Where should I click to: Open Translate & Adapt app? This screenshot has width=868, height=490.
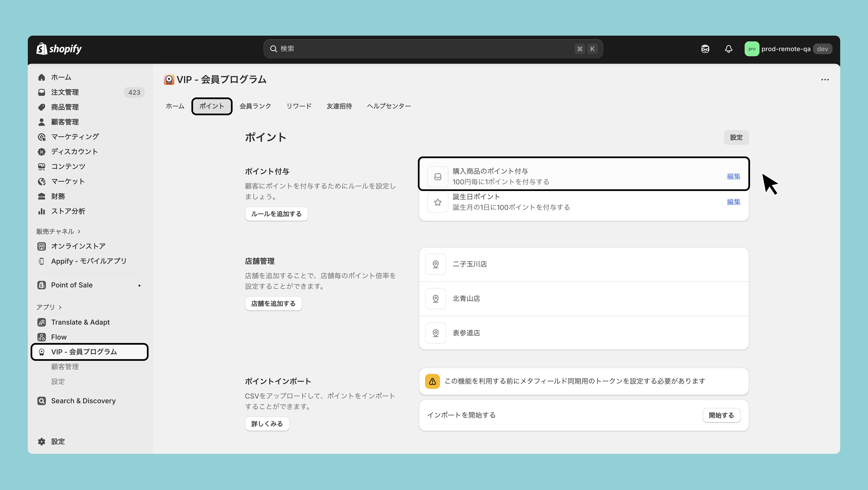(x=80, y=322)
